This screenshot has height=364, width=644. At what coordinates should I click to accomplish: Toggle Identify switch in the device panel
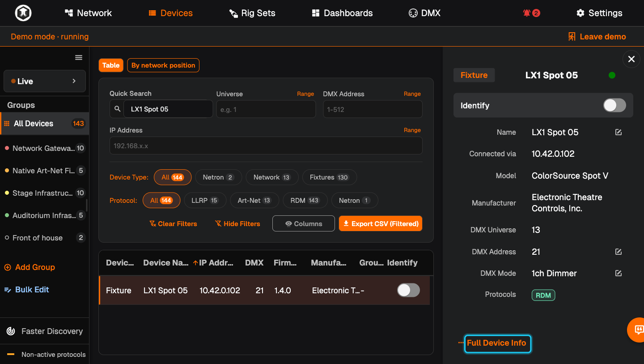(x=614, y=105)
